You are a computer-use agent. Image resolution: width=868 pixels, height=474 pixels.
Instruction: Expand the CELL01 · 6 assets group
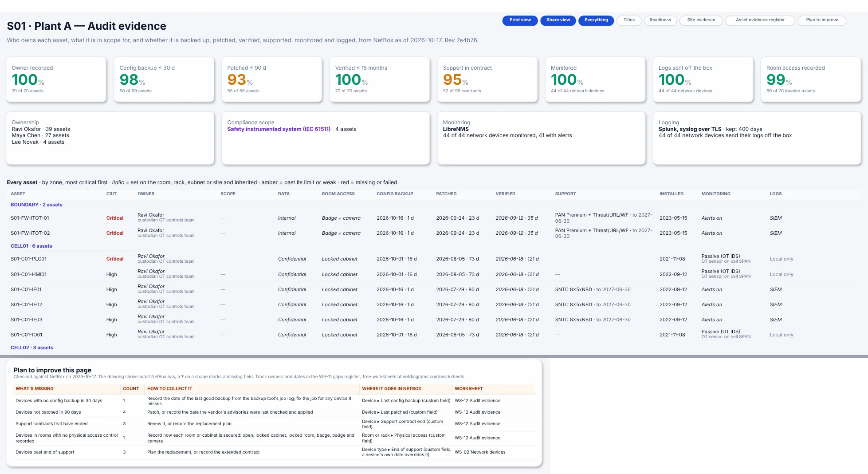click(x=31, y=246)
